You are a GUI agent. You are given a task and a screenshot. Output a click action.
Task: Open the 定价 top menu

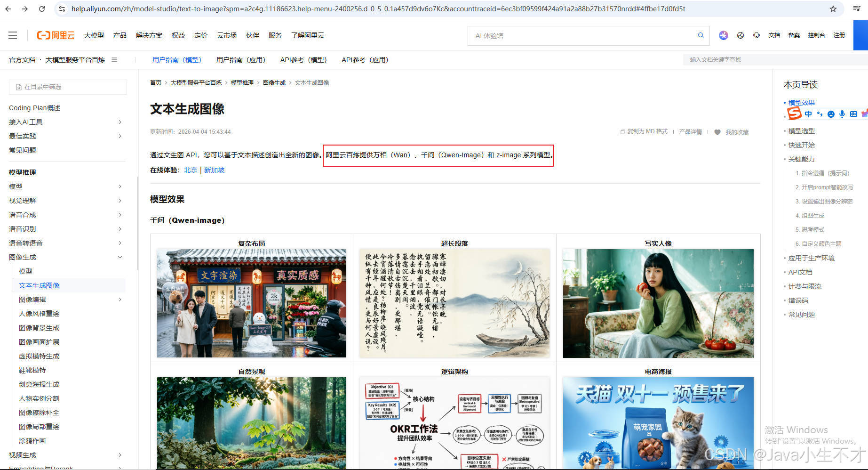(x=201, y=35)
